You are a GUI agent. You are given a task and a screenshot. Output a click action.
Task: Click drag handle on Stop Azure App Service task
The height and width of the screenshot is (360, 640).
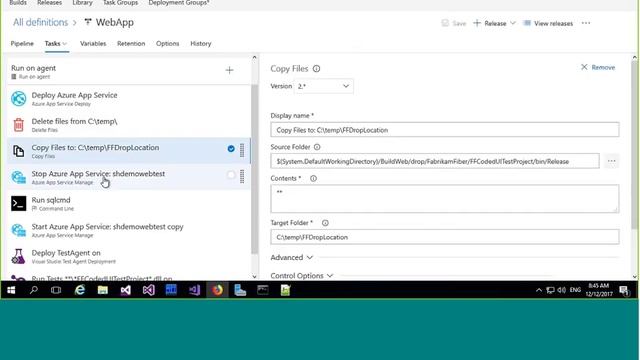242,176
